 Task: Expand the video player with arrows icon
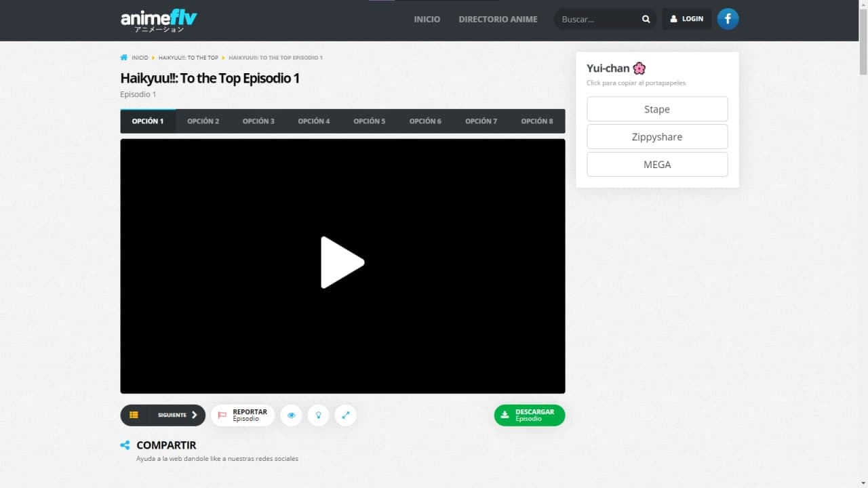pyautogui.click(x=345, y=415)
